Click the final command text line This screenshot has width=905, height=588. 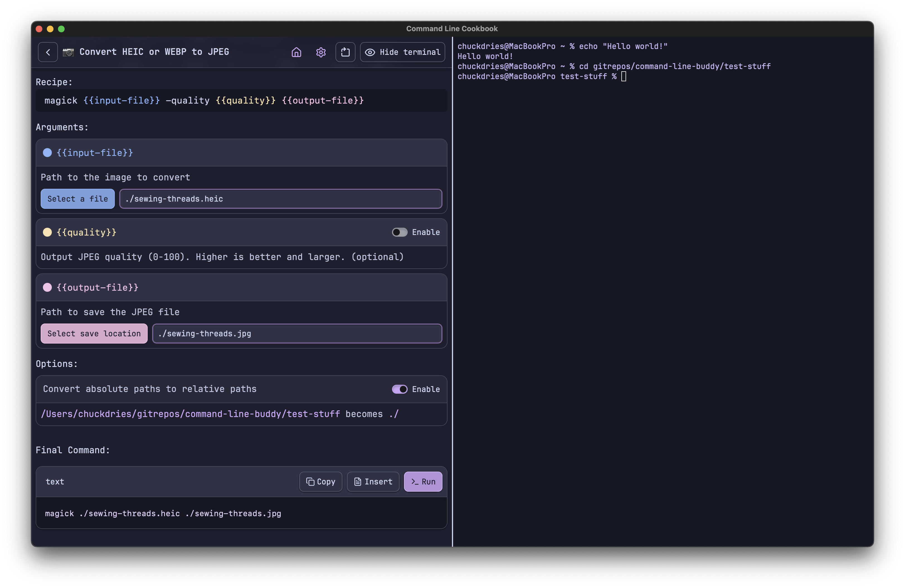click(163, 513)
